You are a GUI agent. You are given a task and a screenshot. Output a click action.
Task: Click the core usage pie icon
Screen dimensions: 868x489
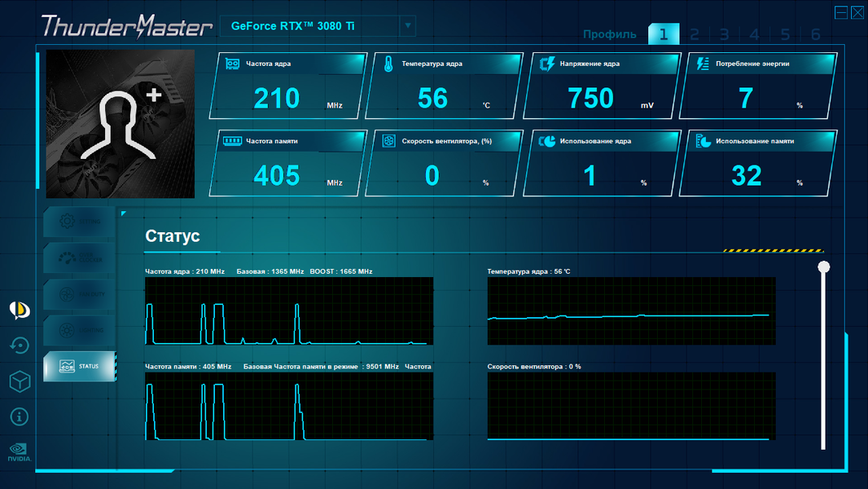click(x=547, y=141)
